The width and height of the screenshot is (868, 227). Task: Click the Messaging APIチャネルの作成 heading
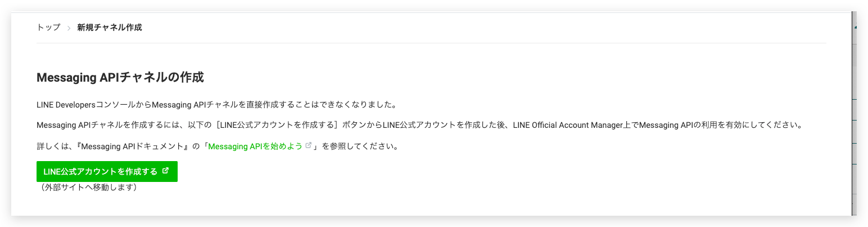click(x=120, y=77)
